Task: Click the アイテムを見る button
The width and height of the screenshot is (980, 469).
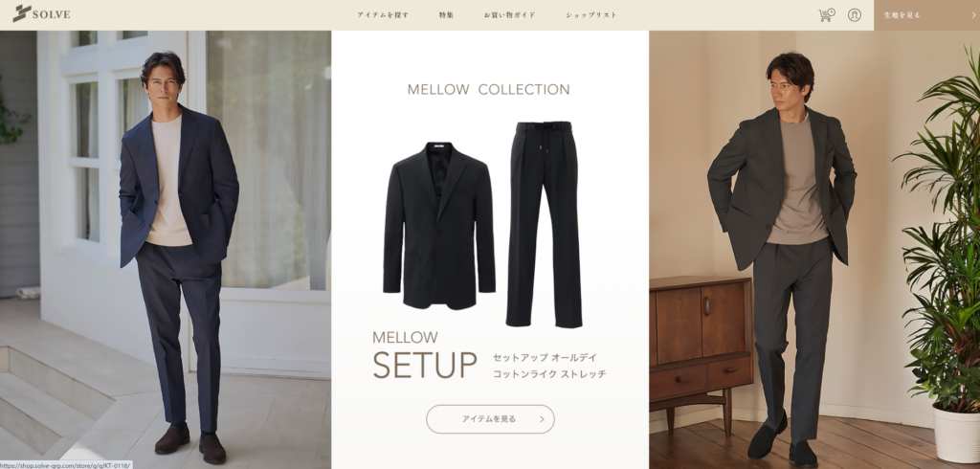Action: tap(490, 419)
